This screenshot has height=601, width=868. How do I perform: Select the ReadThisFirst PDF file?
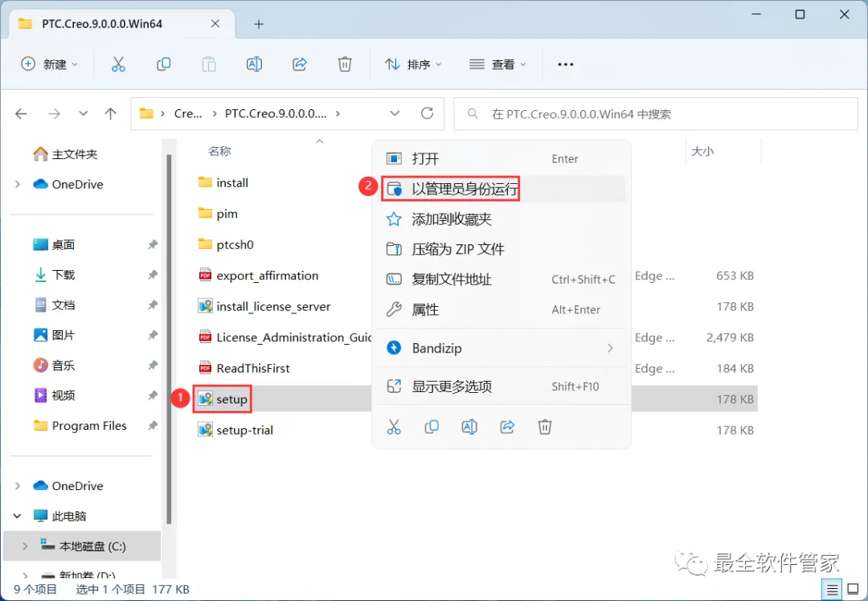click(x=244, y=368)
